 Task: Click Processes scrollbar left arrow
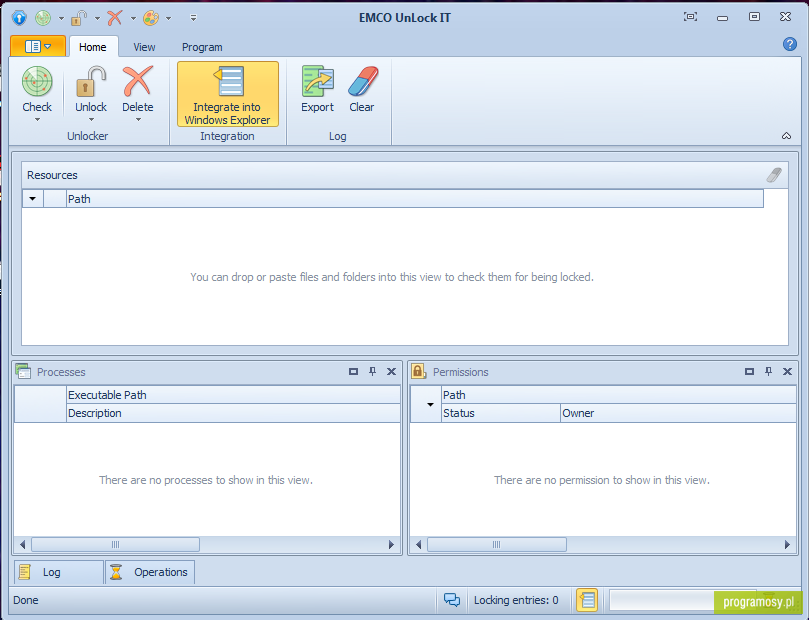click(22, 545)
